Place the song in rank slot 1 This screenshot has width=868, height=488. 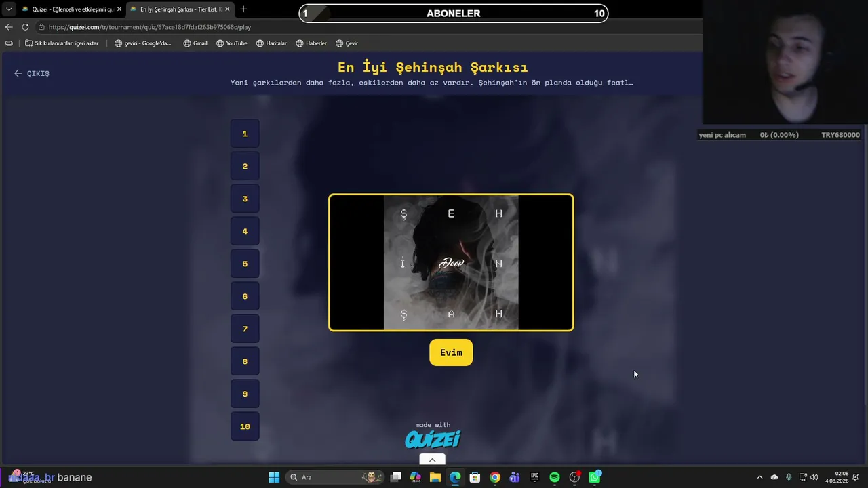(x=245, y=134)
